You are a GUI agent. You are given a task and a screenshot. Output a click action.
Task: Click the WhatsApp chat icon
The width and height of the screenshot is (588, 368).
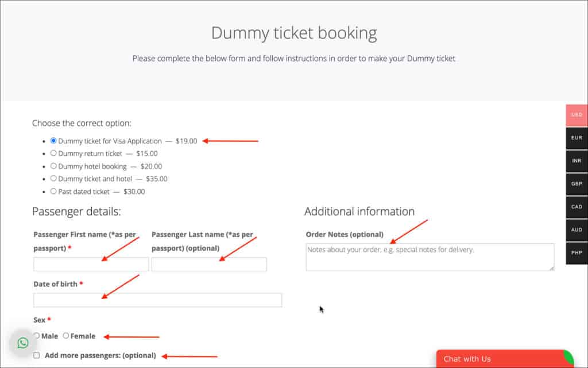[x=23, y=343]
